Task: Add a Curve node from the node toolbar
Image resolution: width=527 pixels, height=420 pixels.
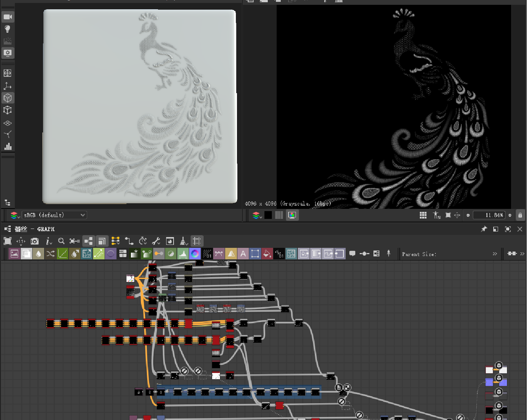Action: coord(63,254)
